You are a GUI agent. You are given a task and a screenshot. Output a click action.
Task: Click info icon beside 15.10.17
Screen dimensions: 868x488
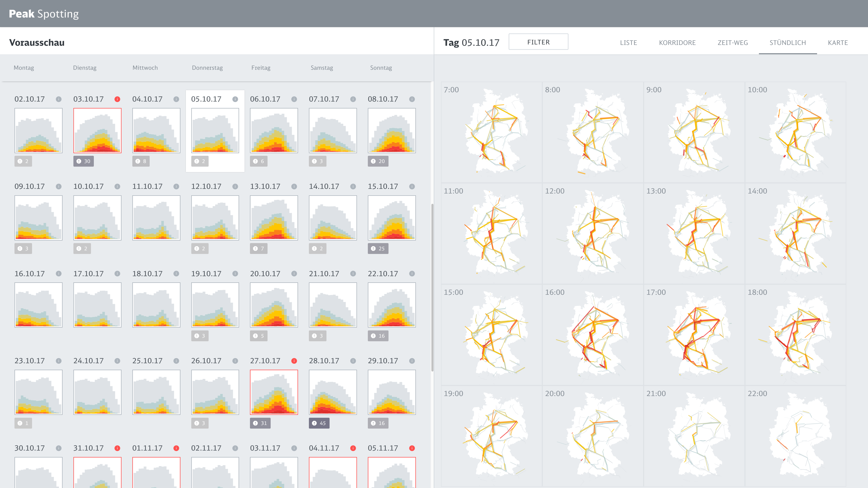(x=412, y=186)
